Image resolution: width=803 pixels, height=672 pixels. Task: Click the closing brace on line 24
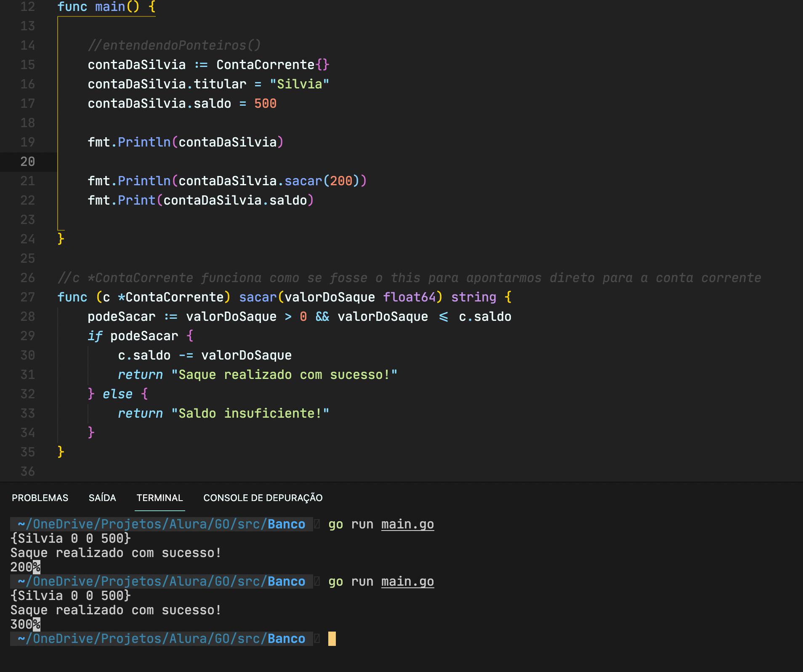click(61, 239)
